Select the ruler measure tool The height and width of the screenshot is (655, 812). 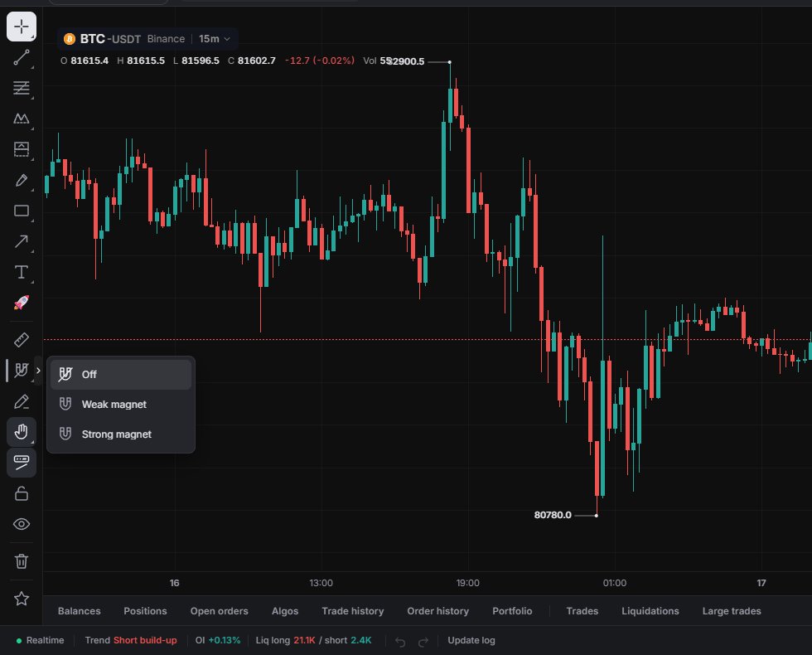(x=22, y=340)
